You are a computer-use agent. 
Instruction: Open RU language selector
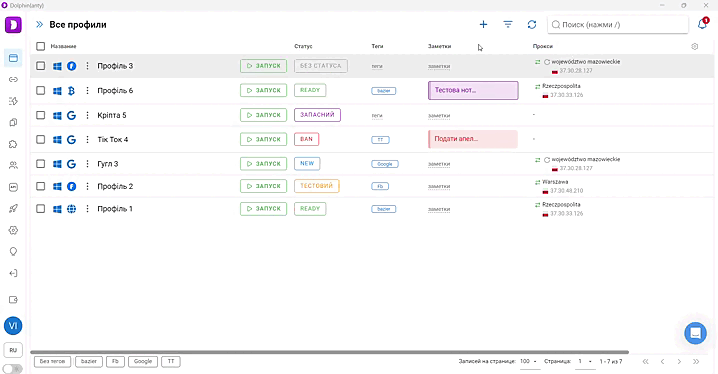click(x=13, y=350)
